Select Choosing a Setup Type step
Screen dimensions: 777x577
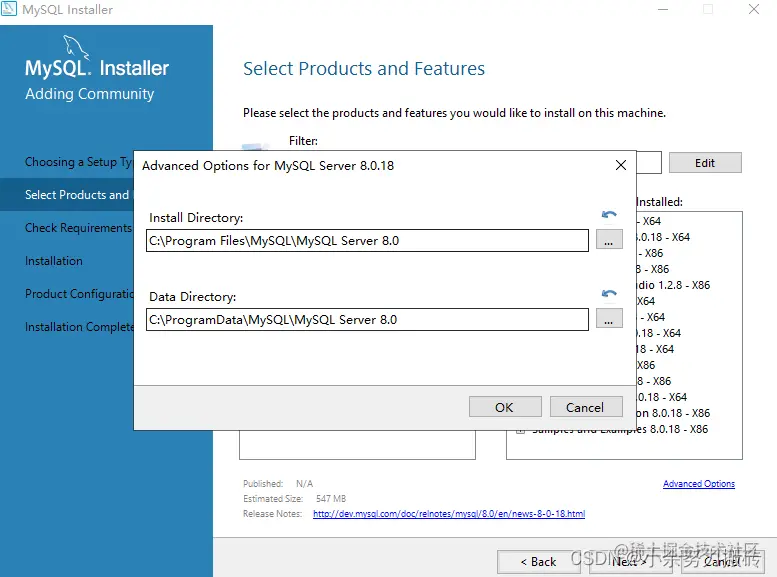point(79,162)
